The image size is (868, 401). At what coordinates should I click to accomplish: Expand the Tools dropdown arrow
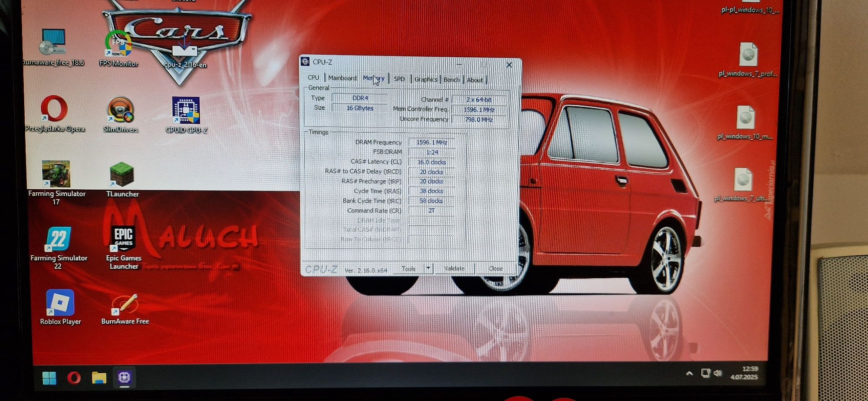(x=428, y=269)
